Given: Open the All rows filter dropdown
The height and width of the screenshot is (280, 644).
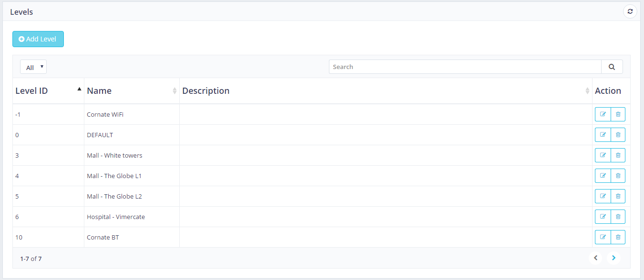Looking at the screenshot, I should coord(33,67).
